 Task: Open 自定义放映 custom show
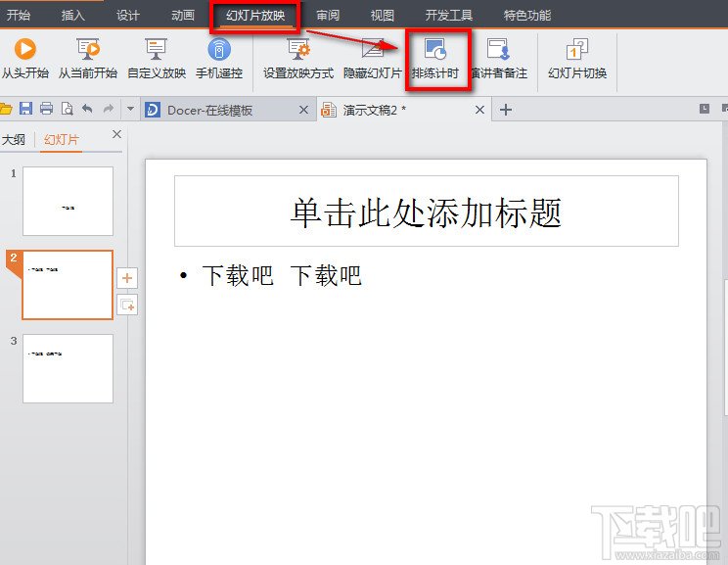point(156,49)
